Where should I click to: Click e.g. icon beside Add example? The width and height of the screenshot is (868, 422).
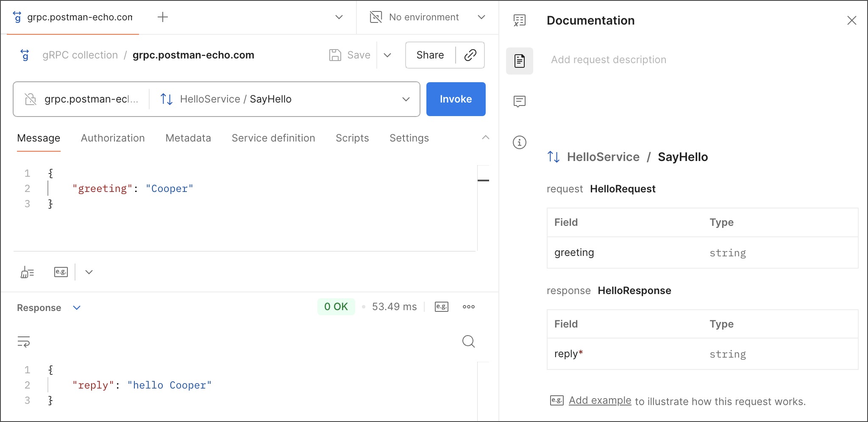[x=556, y=400]
